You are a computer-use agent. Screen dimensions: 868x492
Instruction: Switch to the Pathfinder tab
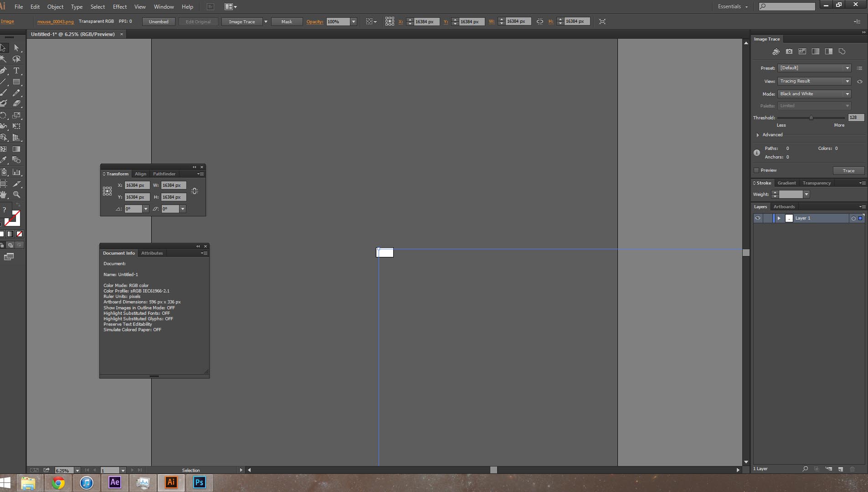click(x=164, y=174)
